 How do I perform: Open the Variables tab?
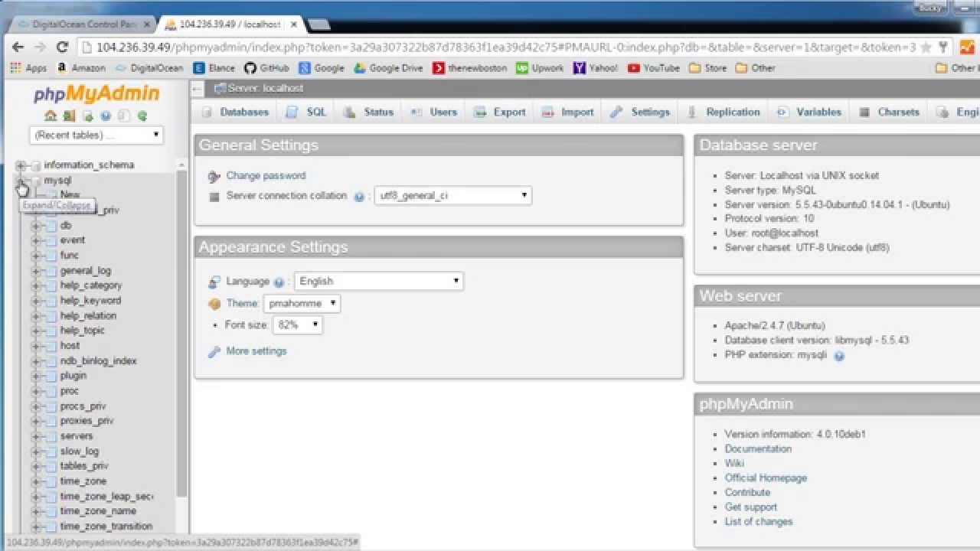[x=809, y=112]
